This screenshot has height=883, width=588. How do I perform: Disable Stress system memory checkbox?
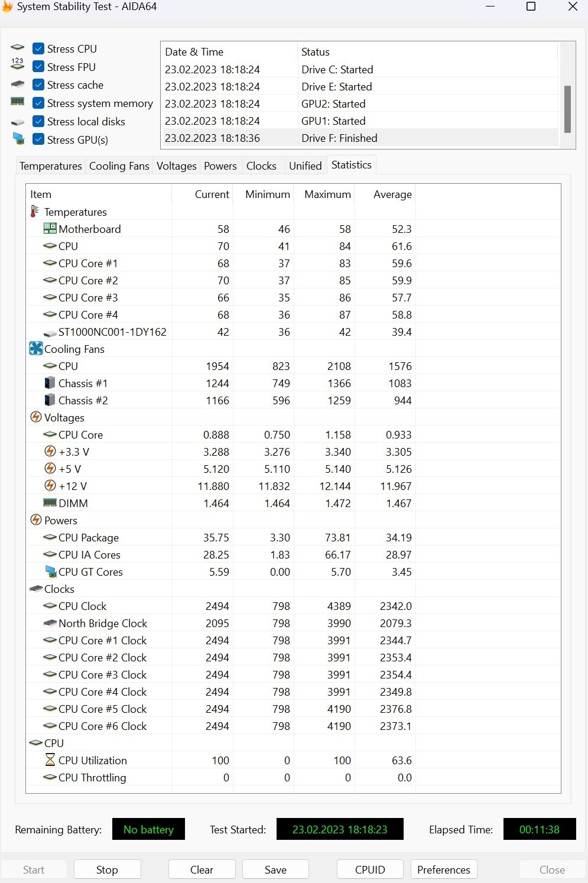coord(38,103)
